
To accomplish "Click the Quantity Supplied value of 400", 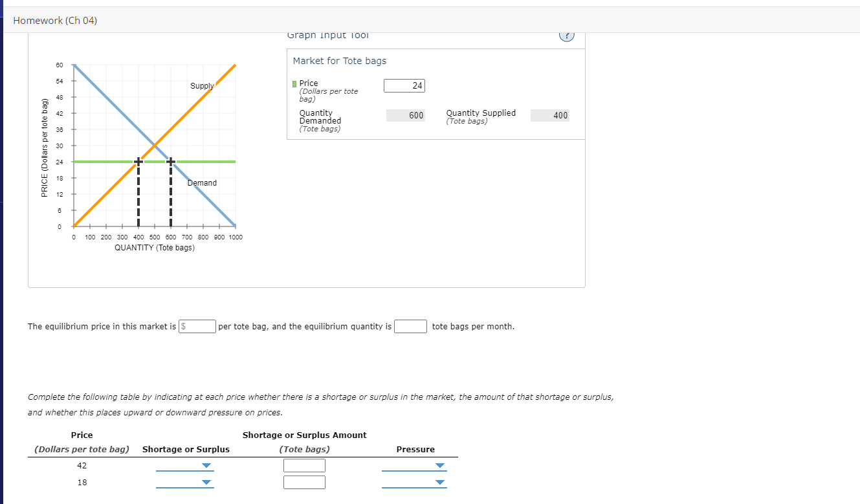I will (550, 115).
